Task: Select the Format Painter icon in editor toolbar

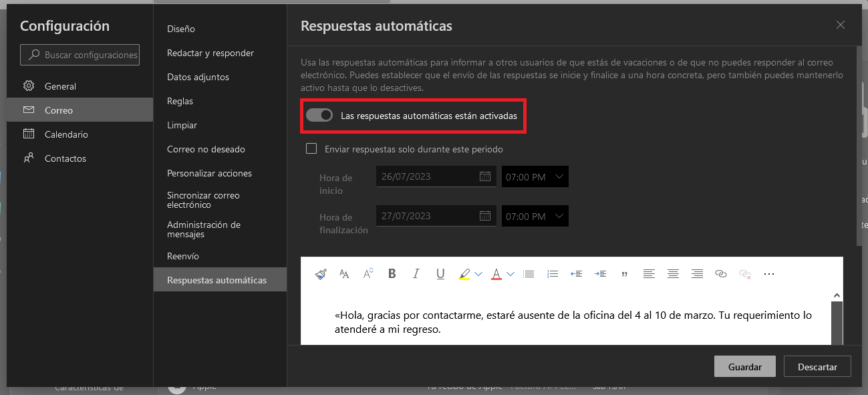Action: (321, 273)
